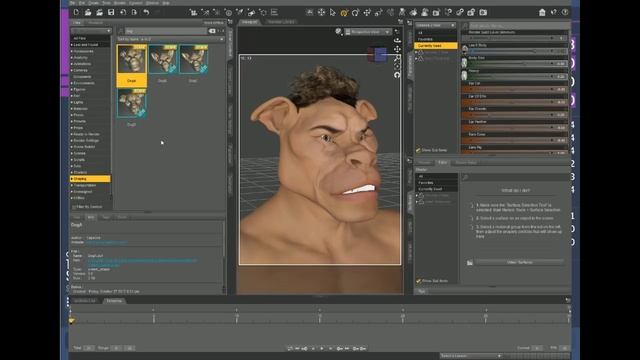
Task: Click the help question mark icon
Action: pyautogui.click(x=565, y=12)
